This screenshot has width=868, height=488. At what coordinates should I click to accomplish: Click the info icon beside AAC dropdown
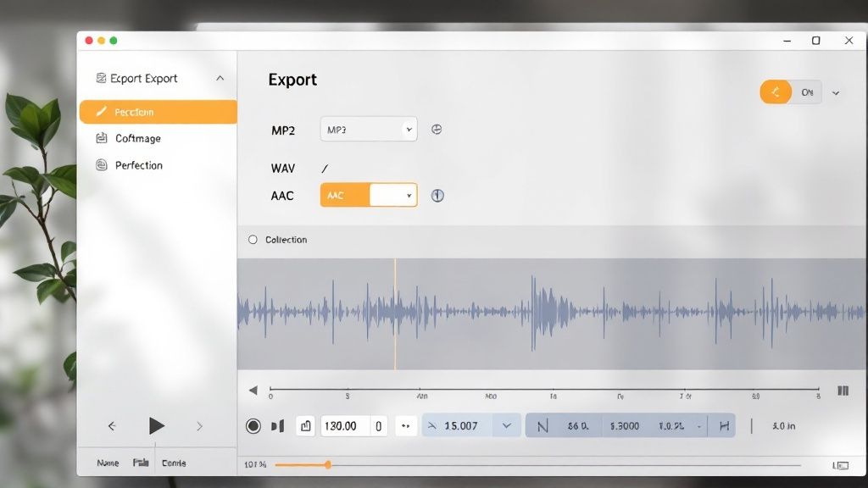[x=437, y=196]
